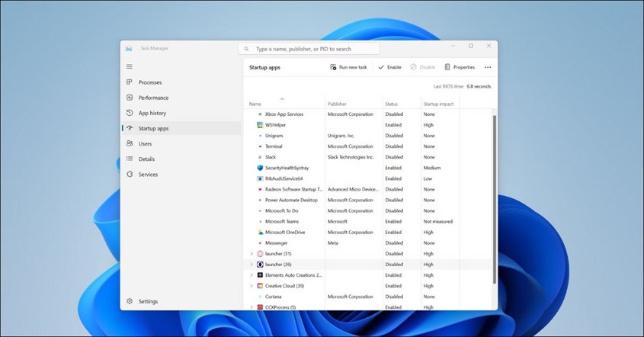Click the SecurityHealthSystray shield icon
Image resolution: width=644 pixels, height=337 pixels.
tap(260, 168)
